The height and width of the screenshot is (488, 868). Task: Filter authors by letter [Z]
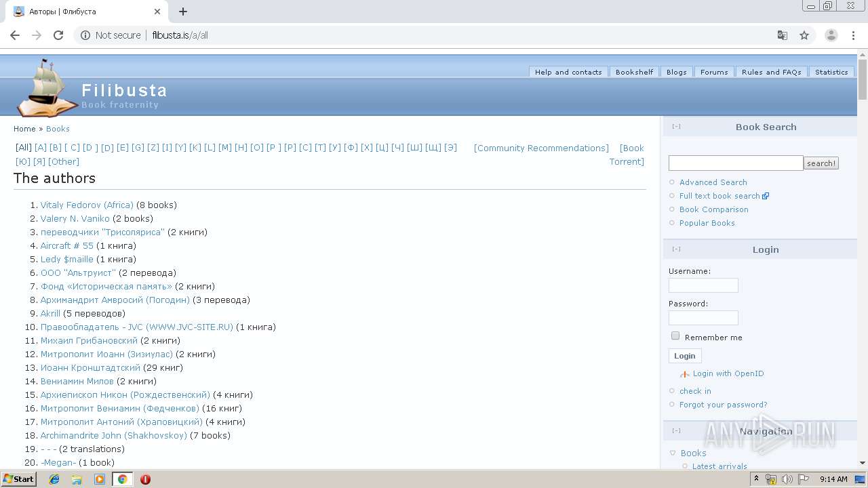pyautogui.click(x=153, y=148)
